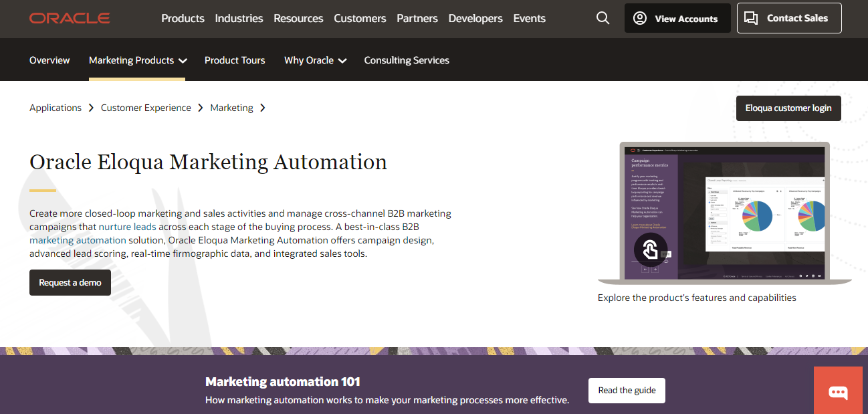
Task: Click the Read the guide button
Action: (x=627, y=391)
